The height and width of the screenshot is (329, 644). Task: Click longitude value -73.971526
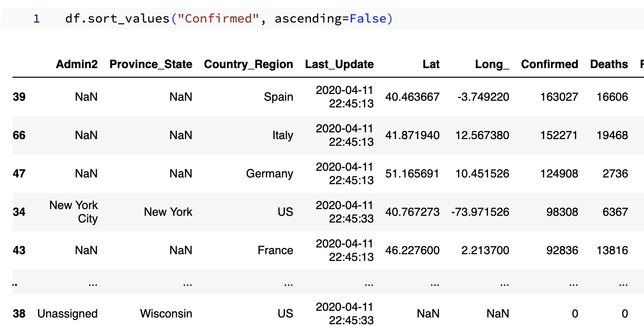click(480, 212)
